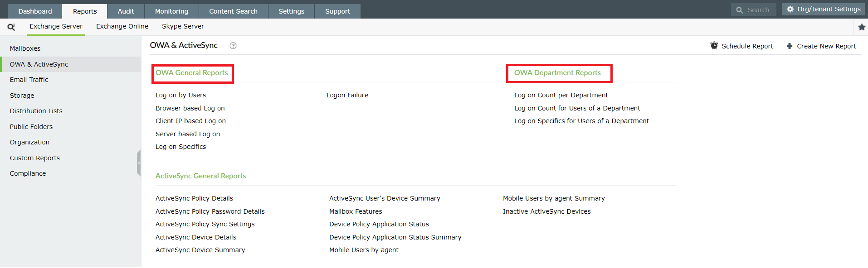The image size is (868, 268).
Task: Open Log on Count per Department report
Action: point(561,95)
